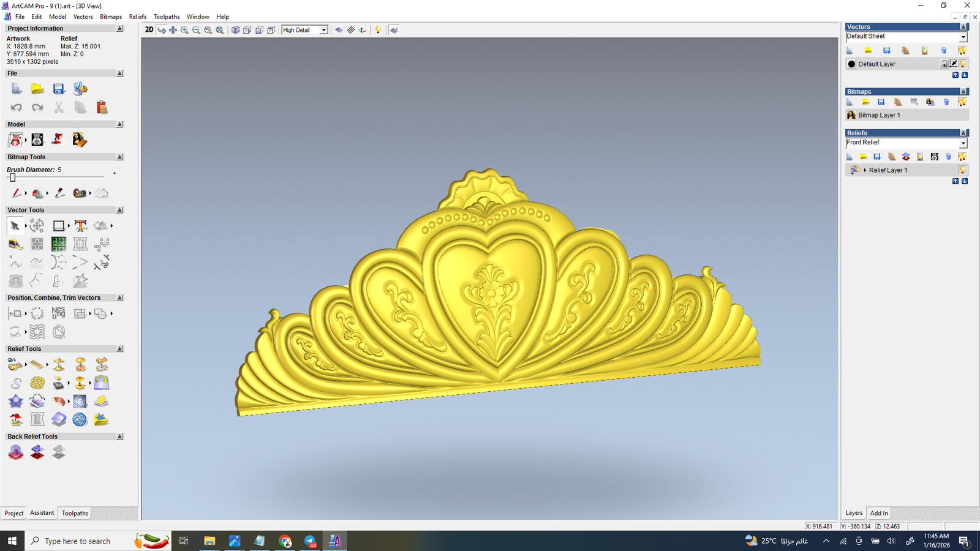This screenshot has height=551, width=980.
Task: Toggle lock on the Default Layer
Action: click(x=944, y=64)
